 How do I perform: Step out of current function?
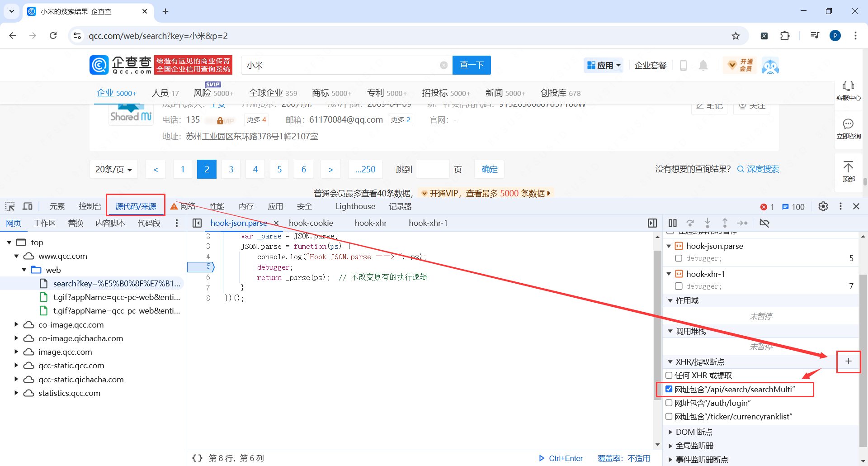point(725,223)
